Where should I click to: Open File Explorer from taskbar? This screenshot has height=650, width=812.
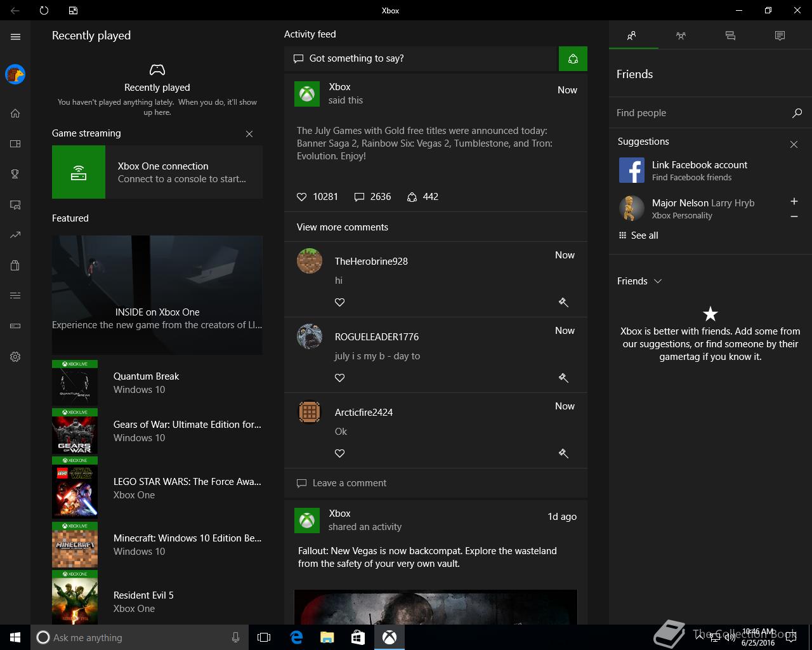coord(327,637)
